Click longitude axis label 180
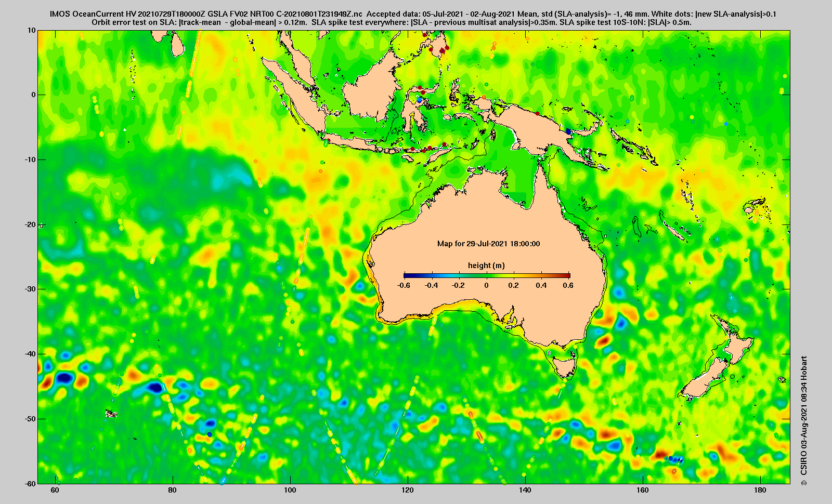Screen dimensions: 832x504 pos(760,490)
